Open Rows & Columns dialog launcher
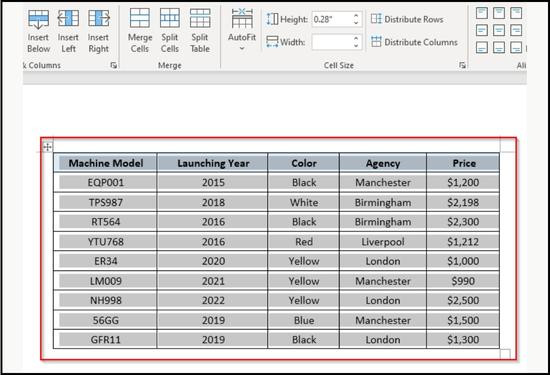Viewport: 550px width, 375px height. (x=113, y=65)
